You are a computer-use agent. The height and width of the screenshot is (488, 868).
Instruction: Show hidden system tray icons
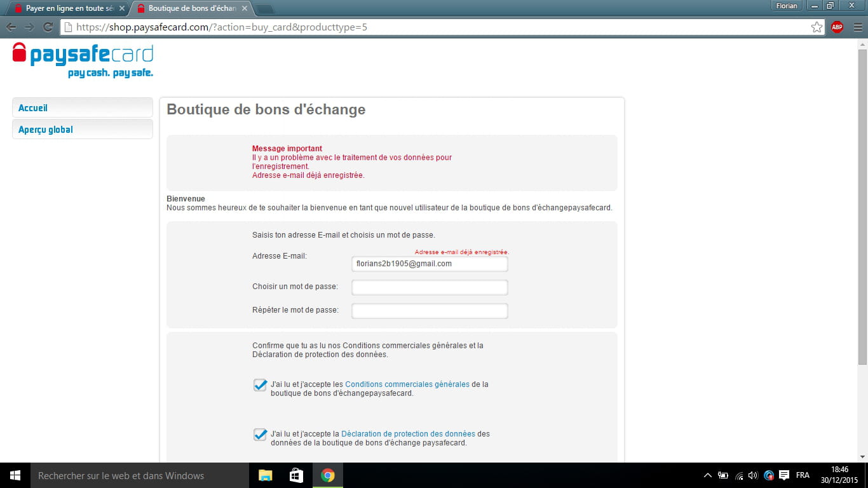(708, 475)
